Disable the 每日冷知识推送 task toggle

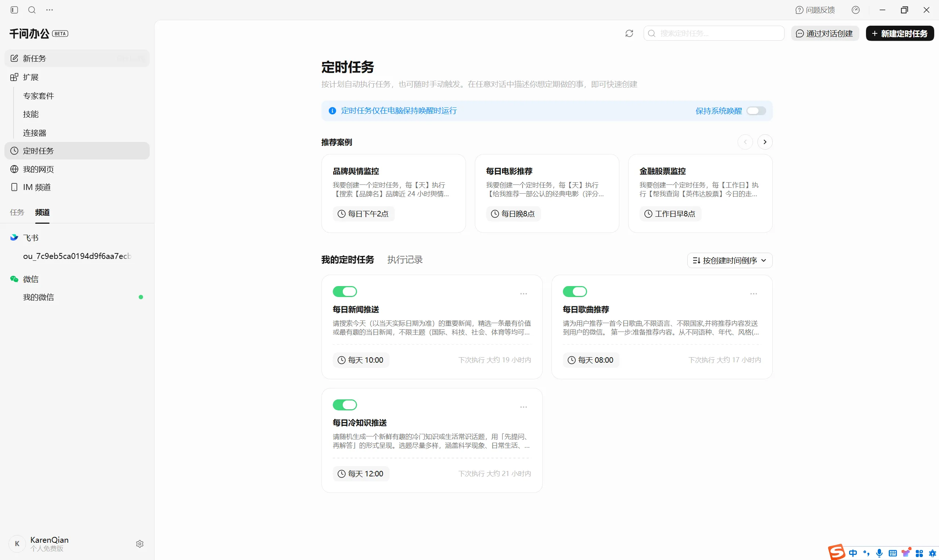[x=344, y=405]
